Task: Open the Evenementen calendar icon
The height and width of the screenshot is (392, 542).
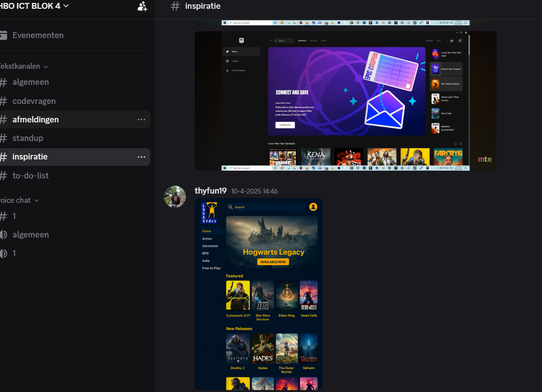Action: (3, 35)
